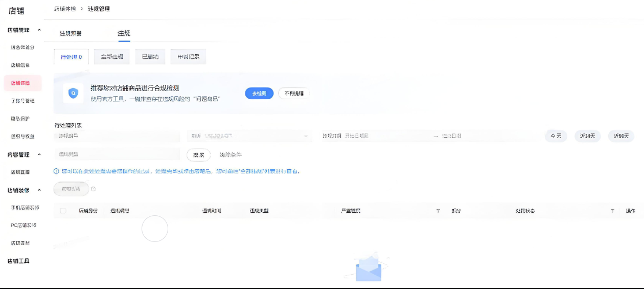This screenshot has width=644, height=289.
Task: Click the filter icon on severity column
Action: click(x=438, y=211)
